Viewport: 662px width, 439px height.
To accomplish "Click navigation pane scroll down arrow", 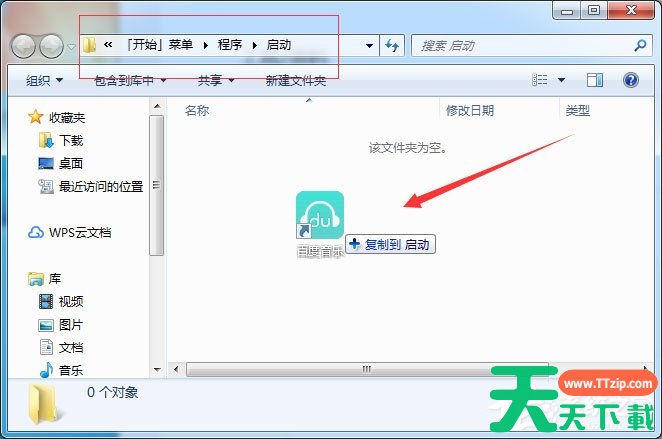I will (x=157, y=369).
